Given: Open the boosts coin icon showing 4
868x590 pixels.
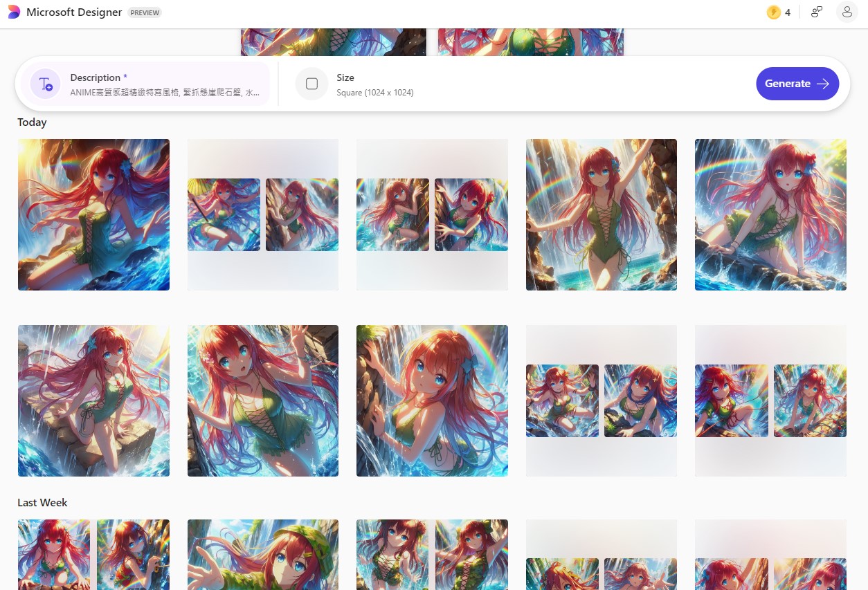Looking at the screenshot, I should [x=773, y=12].
